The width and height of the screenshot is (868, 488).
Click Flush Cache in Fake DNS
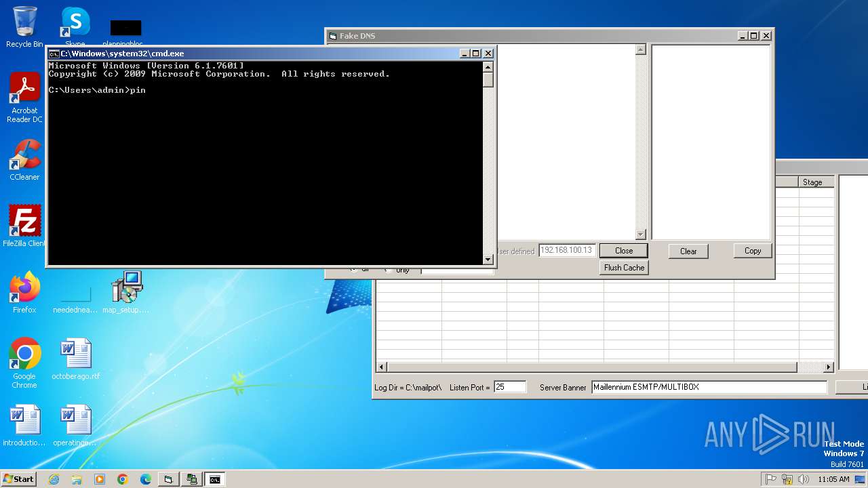(624, 268)
